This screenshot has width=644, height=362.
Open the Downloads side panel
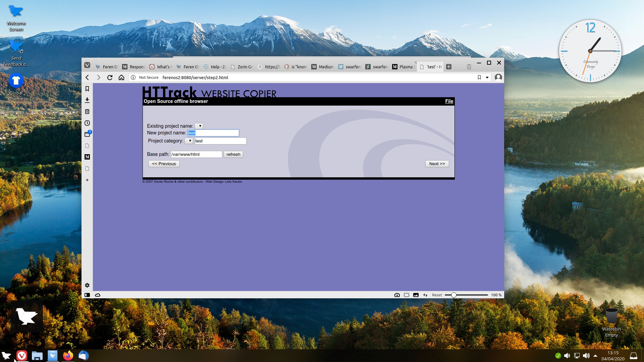pos(87,100)
